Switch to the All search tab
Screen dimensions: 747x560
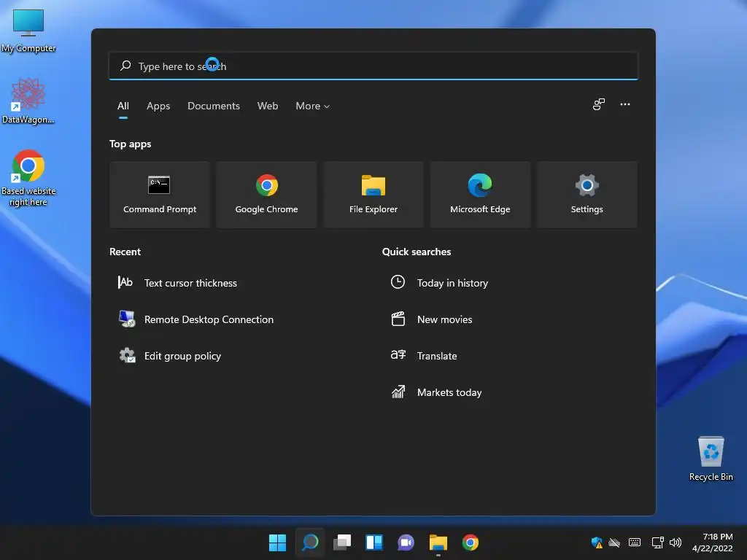(x=123, y=106)
